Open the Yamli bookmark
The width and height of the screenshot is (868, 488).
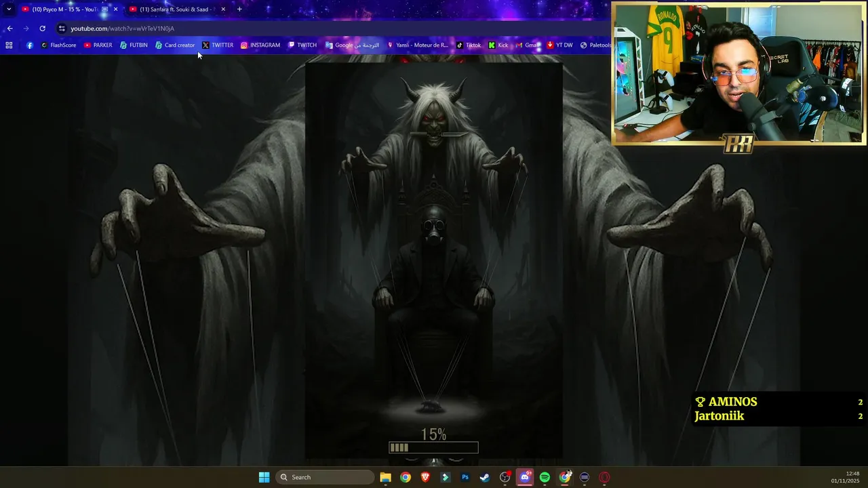pyautogui.click(x=417, y=45)
